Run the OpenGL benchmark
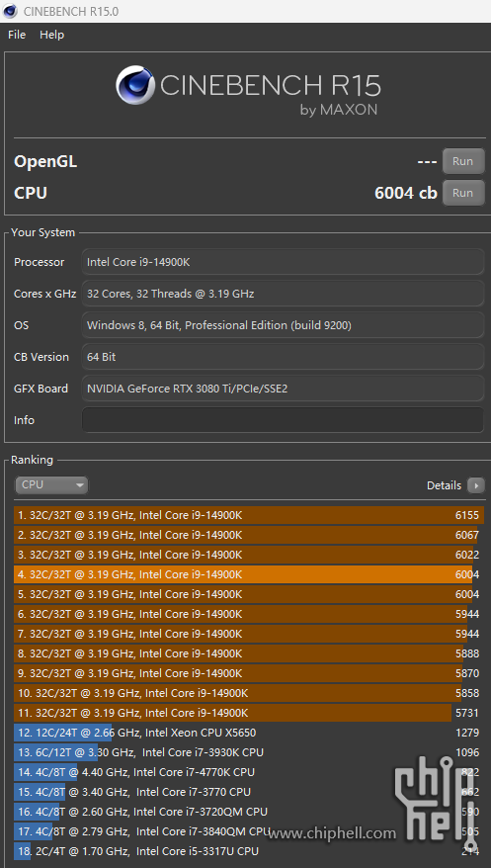491x868 pixels. click(x=462, y=162)
